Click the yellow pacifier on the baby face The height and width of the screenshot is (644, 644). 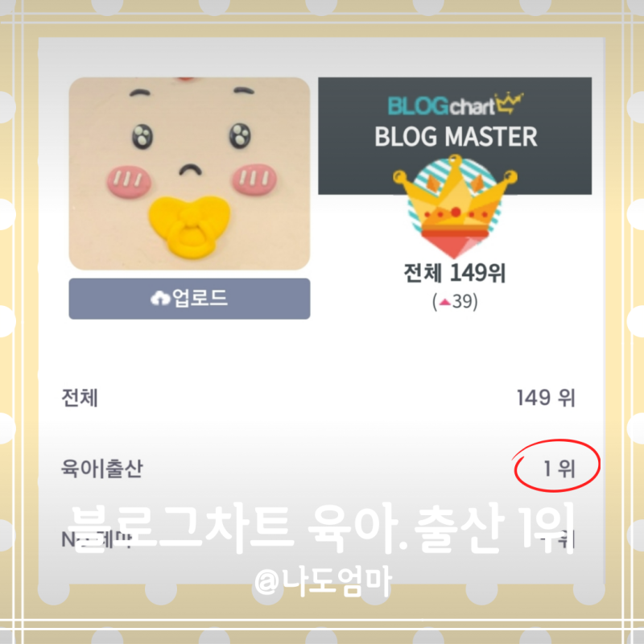click(189, 226)
